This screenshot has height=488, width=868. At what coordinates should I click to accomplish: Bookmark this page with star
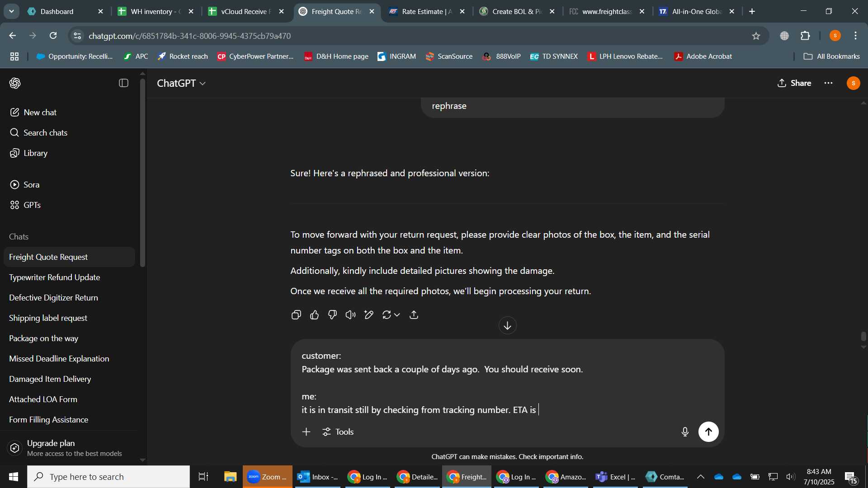pos(756,36)
